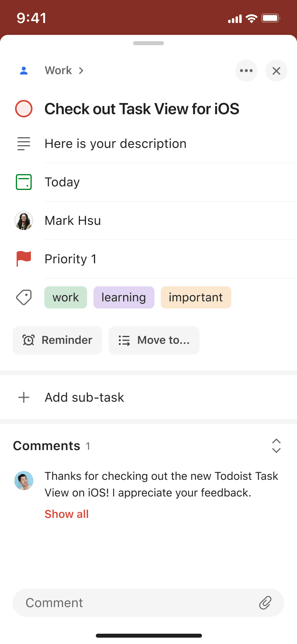This screenshot has height=644, width=297.
Task: Open the Move to... options
Action: [x=154, y=340]
